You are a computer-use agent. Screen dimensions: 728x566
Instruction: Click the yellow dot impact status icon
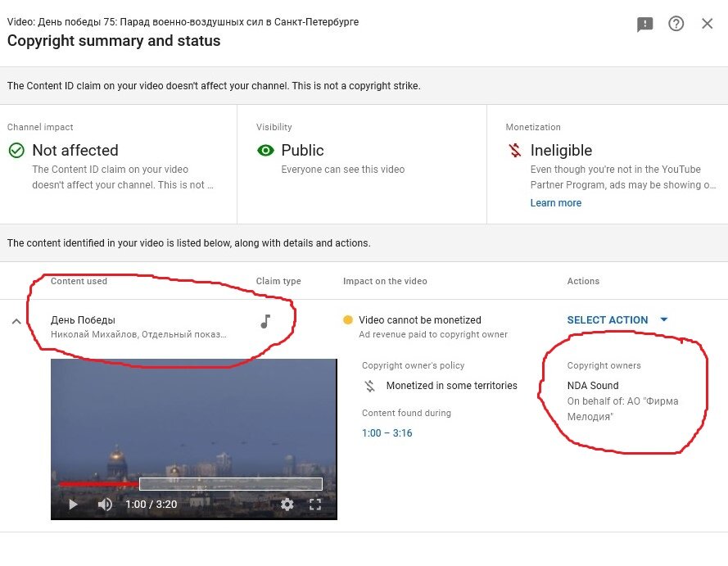tap(348, 320)
